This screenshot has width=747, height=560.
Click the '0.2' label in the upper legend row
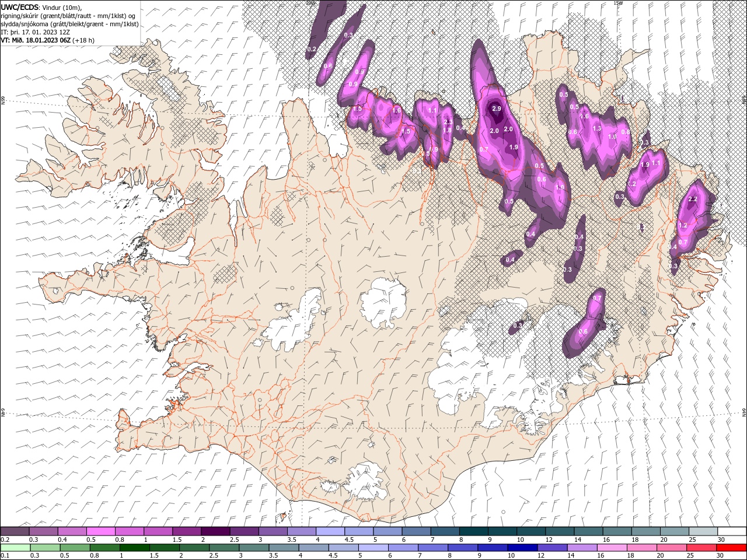pyautogui.click(x=5, y=540)
